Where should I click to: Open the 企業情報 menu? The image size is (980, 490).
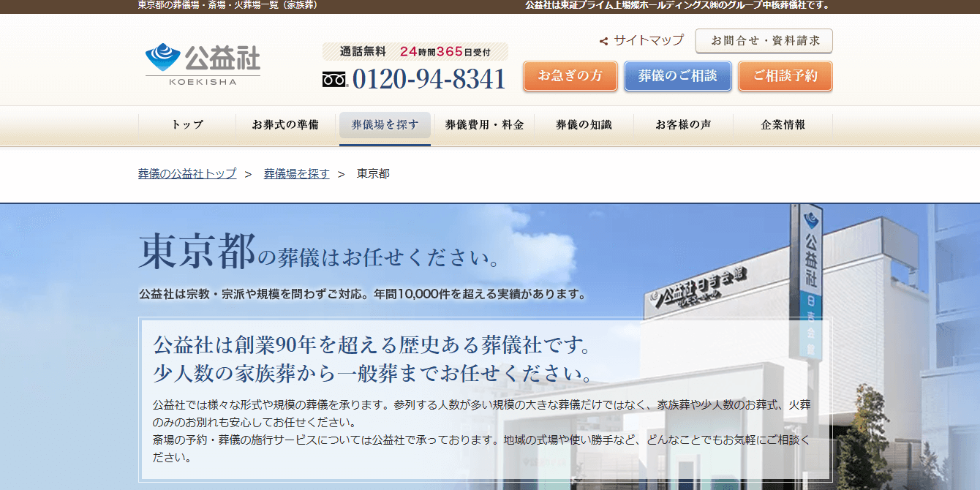783,125
